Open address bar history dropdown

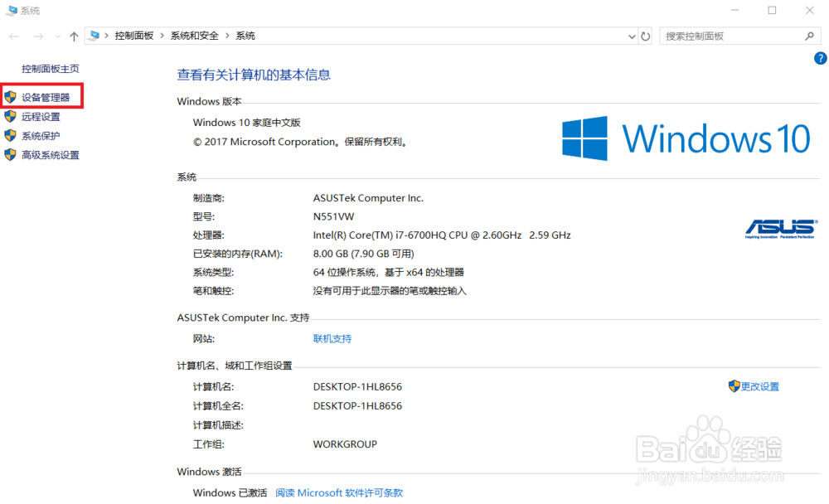631,36
